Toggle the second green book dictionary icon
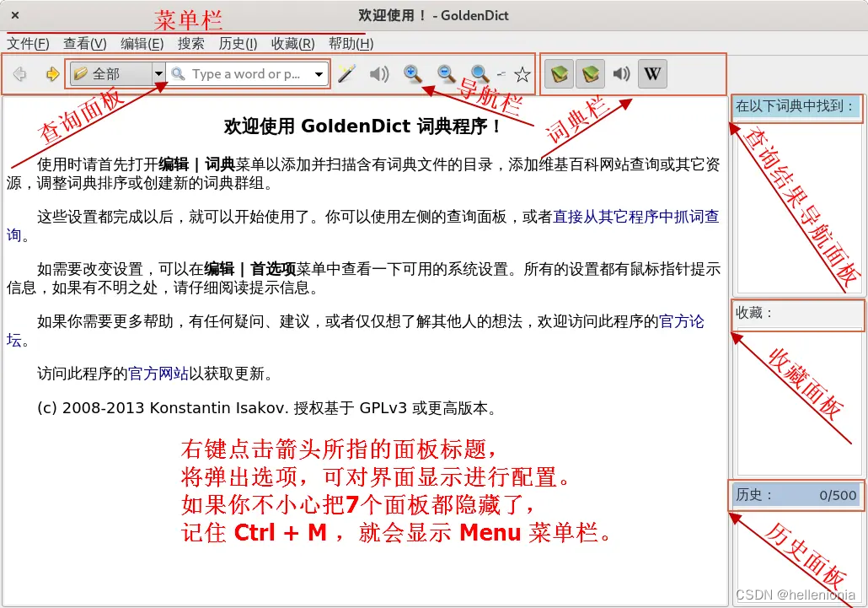The width and height of the screenshot is (868, 608). click(x=590, y=73)
